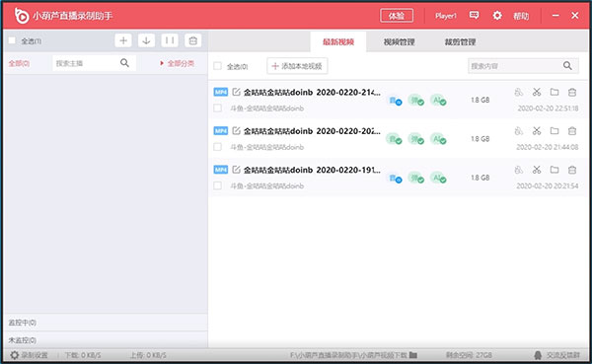Screen dimensions: 592x364
Task: Click 添加本地视频 button
Action: click(297, 66)
